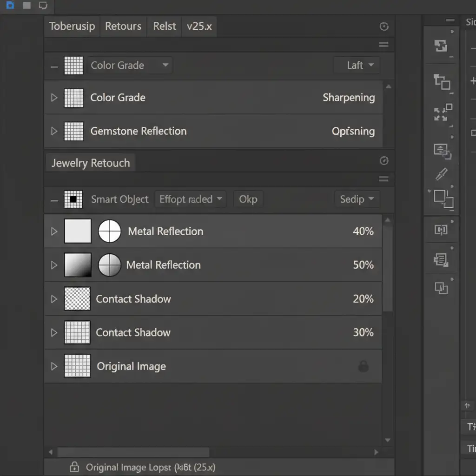Collapse the Color Grade group with minus button
476x476 pixels.
click(54, 66)
